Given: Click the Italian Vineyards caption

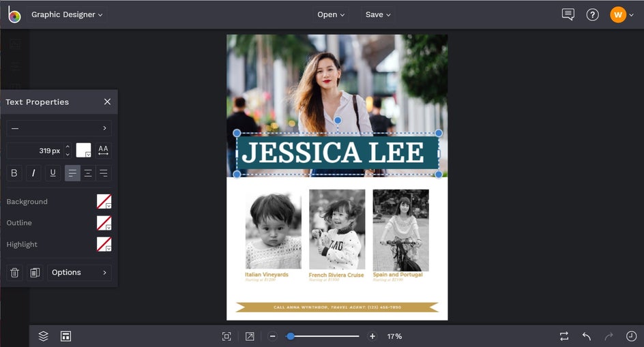Looking at the screenshot, I should 267,274.
